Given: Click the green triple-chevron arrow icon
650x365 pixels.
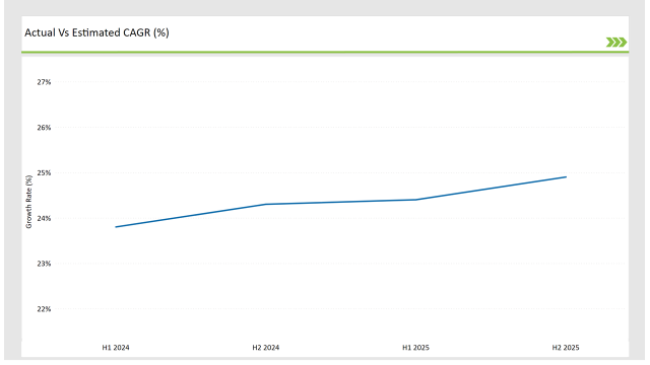Looking at the screenshot, I should [616, 42].
